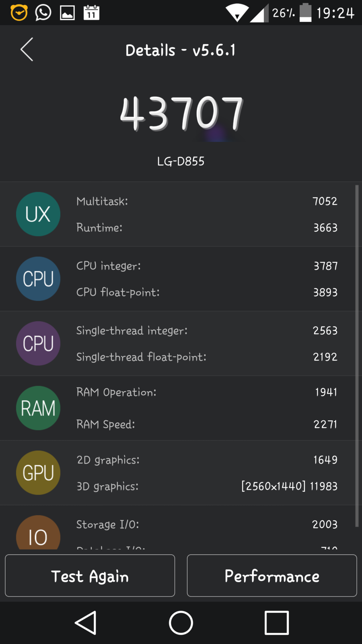Tap the blue CPU category icon
The height and width of the screenshot is (644, 362).
coord(38,279)
